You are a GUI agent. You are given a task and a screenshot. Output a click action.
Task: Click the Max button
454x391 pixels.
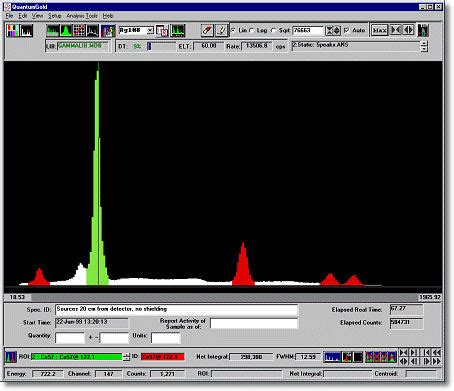[380, 30]
